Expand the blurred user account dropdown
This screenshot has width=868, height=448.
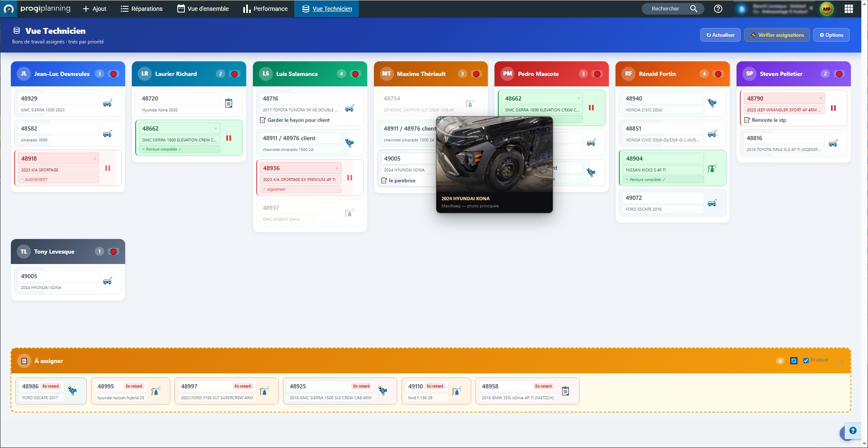(x=811, y=8)
